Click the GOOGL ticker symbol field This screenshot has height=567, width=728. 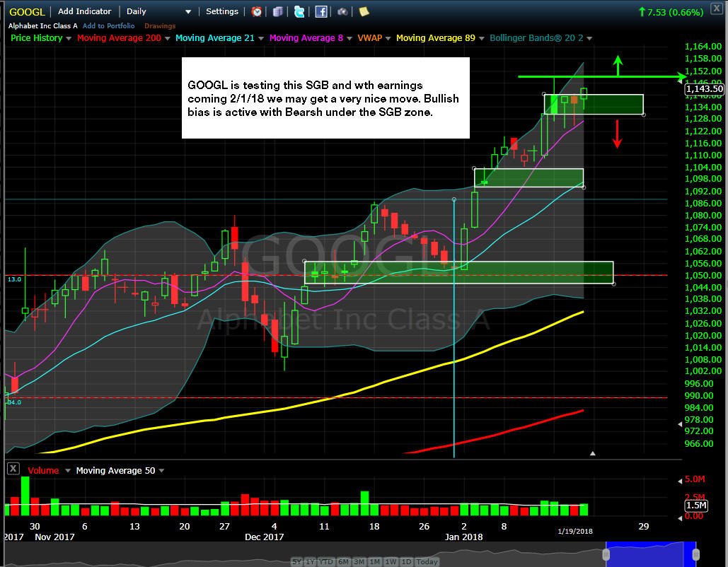pos(27,12)
